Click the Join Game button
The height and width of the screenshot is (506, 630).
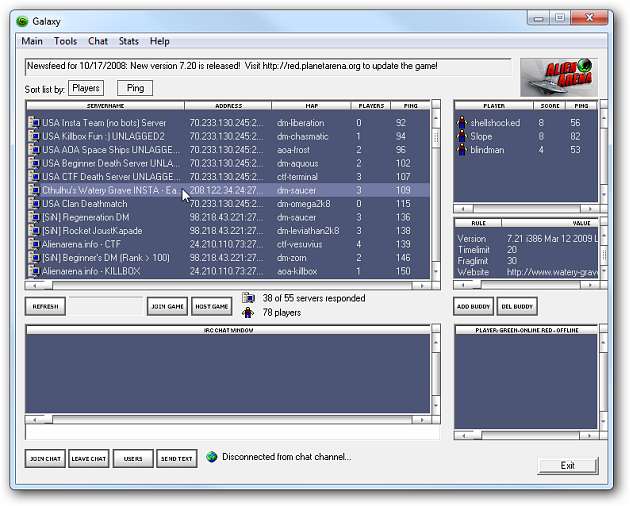(167, 306)
